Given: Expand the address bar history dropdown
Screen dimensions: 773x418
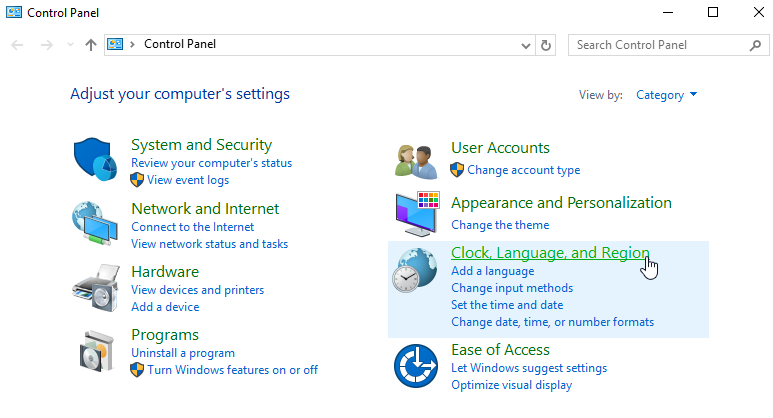Looking at the screenshot, I should coord(527,45).
